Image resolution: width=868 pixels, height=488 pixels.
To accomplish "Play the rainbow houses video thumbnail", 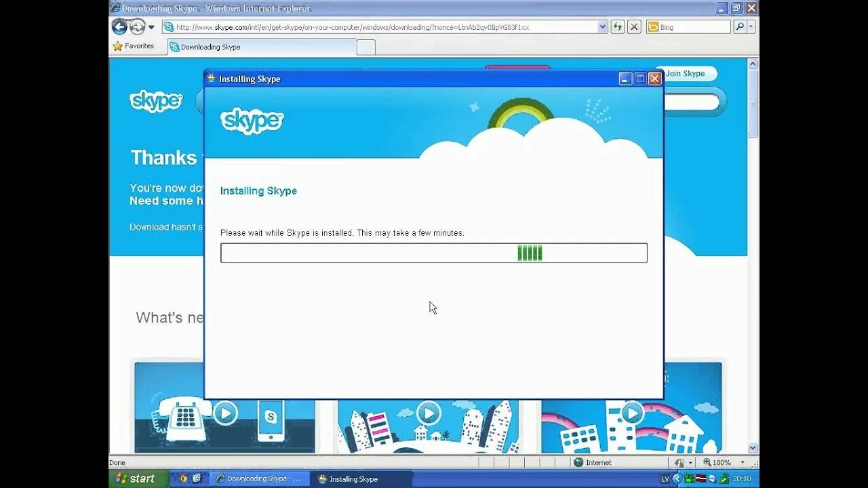I will pos(632,412).
